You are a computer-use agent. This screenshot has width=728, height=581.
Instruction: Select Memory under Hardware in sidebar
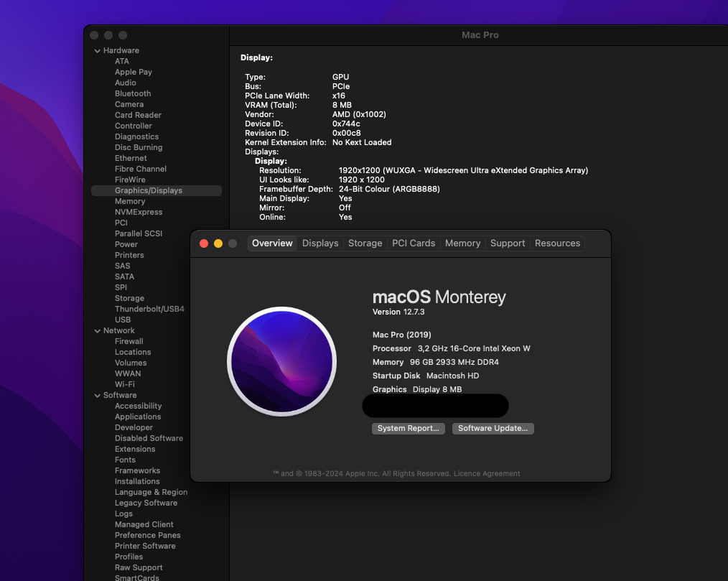[130, 201]
